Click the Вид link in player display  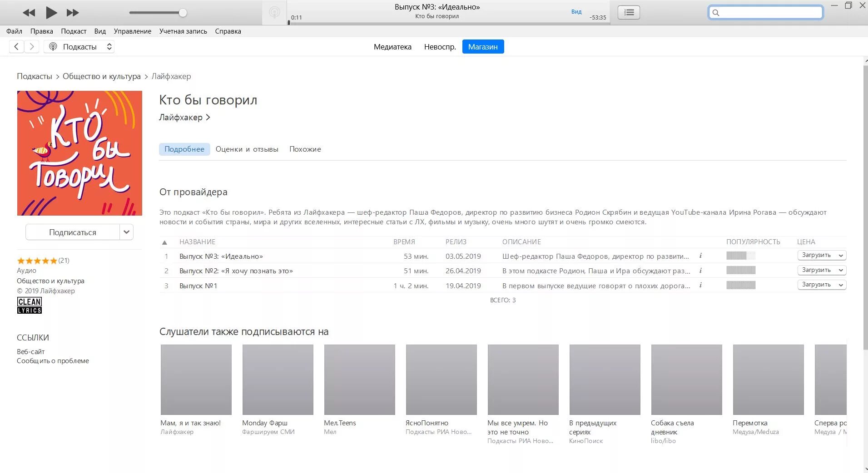[576, 12]
